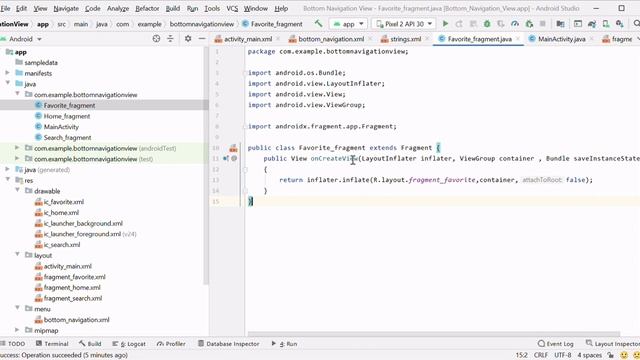Expand the mipmap folder
This screenshot has width=640, height=360.
[x=17, y=330]
